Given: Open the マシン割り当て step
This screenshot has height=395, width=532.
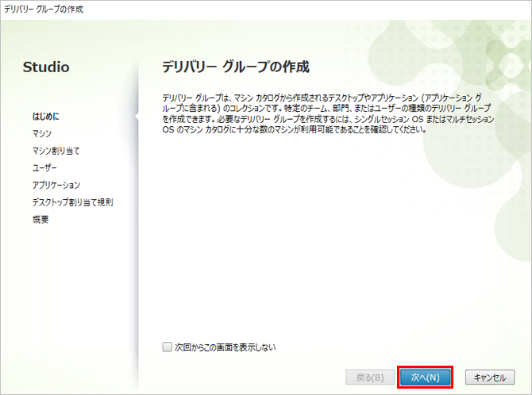Looking at the screenshot, I should tap(56, 151).
